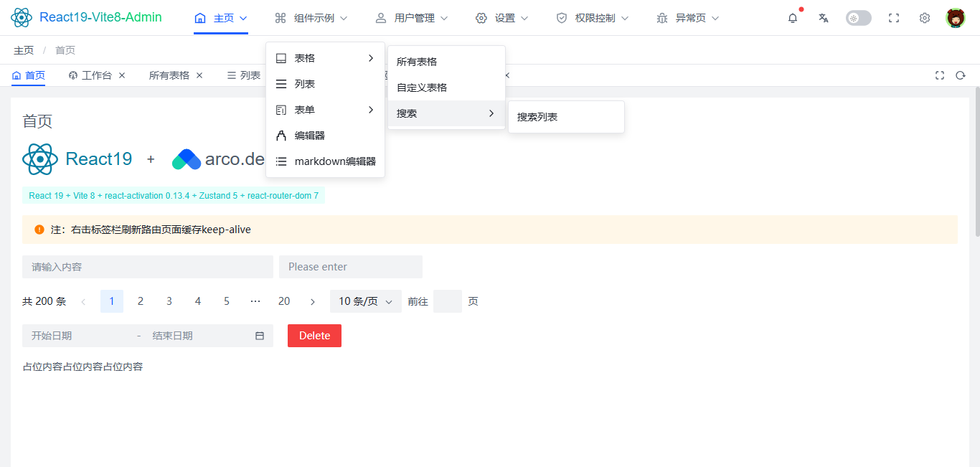The image size is (980, 467).
Task: Close the 所有表格 tab
Action: coord(199,75)
